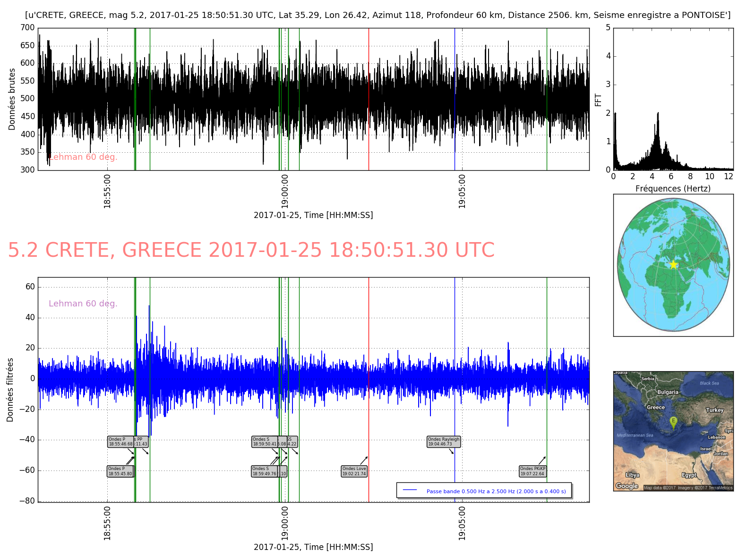This screenshot has width=756, height=558.
Task: Click the yellow star on the globe
Action: [673, 265]
